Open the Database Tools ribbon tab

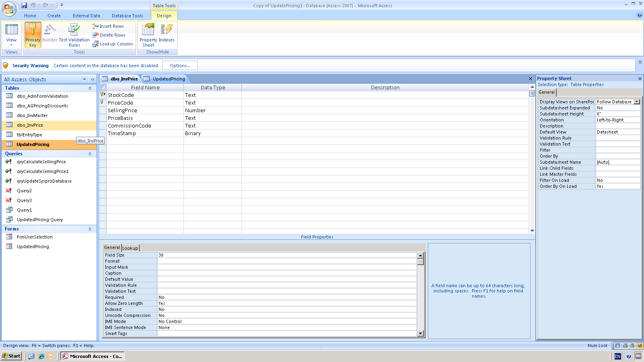pos(128,16)
